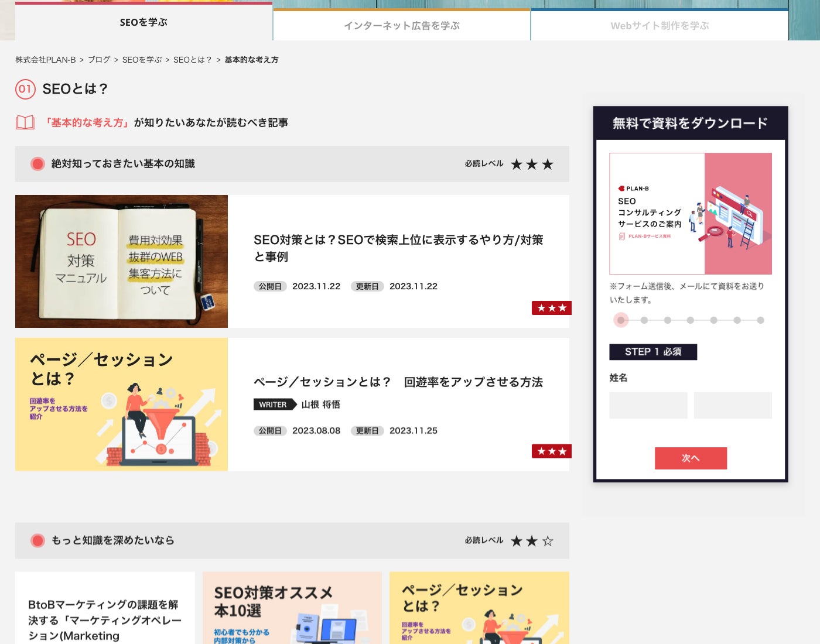Click the もっと知識を深めたいなら section heading

[113, 540]
